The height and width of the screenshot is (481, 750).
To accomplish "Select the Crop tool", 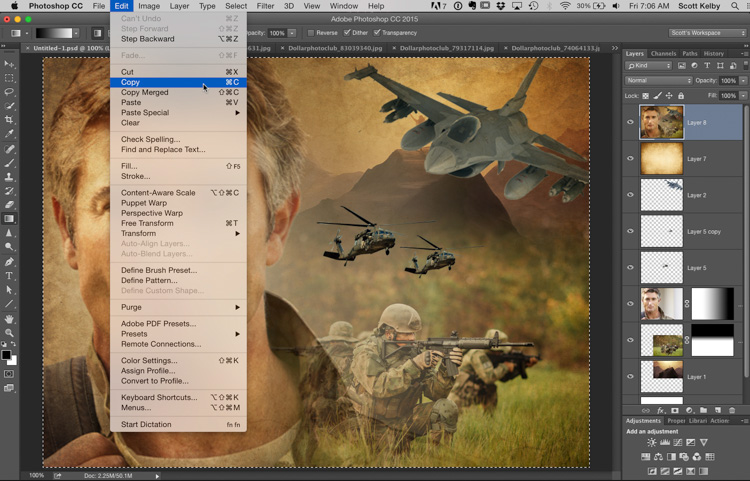I will click(x=9, y=120).
